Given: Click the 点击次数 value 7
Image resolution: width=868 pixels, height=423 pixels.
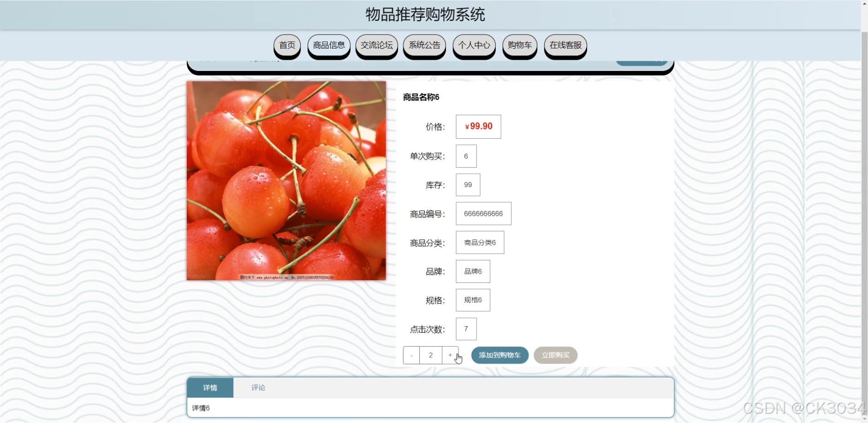Looking at the screenshot, I should point(466,329).
